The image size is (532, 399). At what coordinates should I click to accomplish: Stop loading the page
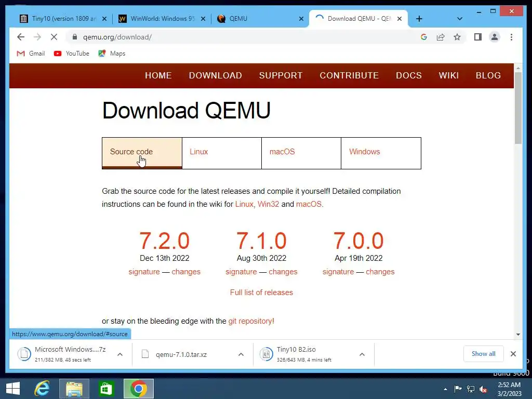54,37
